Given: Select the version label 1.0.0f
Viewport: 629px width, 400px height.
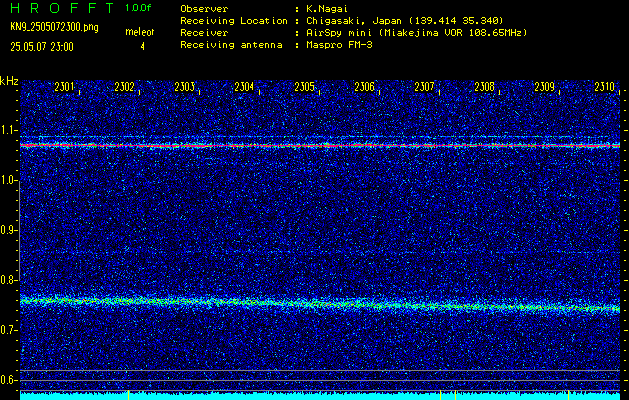Looking at the screenshot, I should (138, 8).
